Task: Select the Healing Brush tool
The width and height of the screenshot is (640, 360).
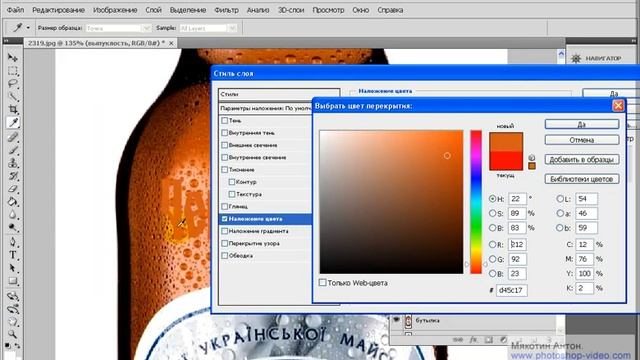Action: [13, 137]
